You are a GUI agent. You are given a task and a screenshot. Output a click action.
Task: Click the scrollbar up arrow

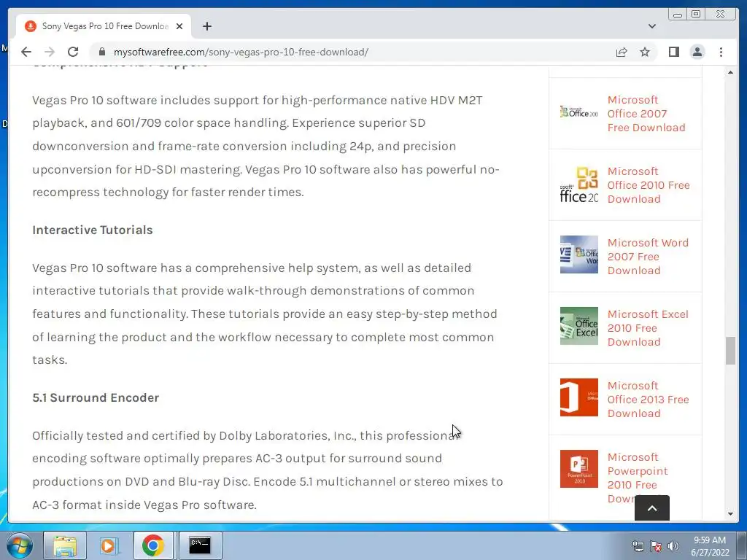tap(730, 72)
